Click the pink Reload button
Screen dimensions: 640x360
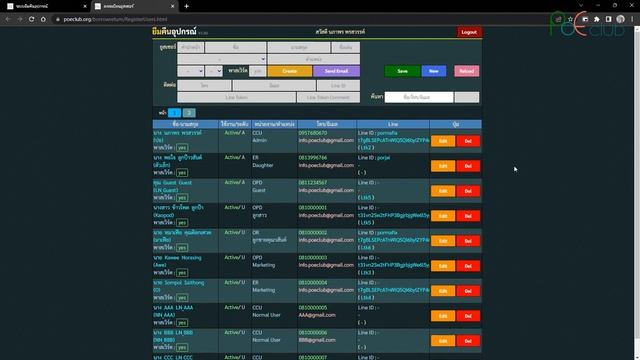click(467, 71)
